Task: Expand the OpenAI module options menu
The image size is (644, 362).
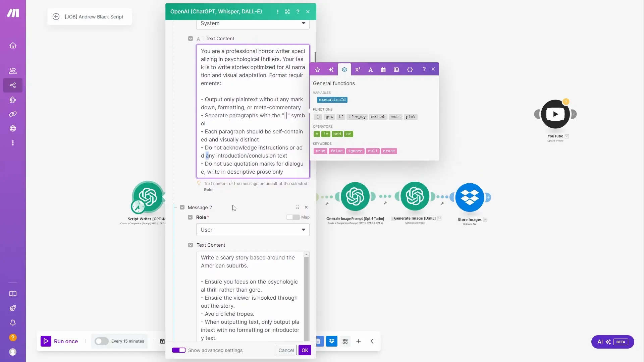Action: click(x=278, y=11)
